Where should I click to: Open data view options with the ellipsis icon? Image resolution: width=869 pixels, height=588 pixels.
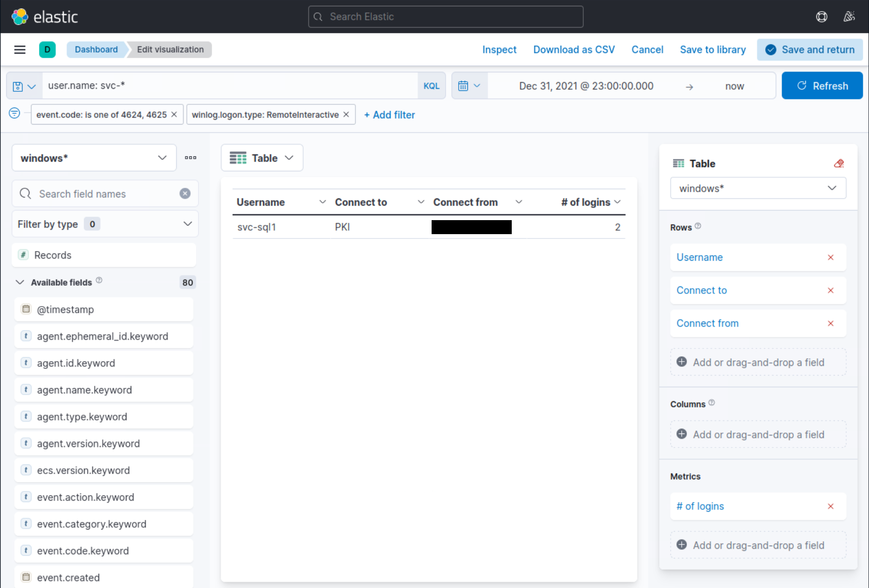point(190,157)
